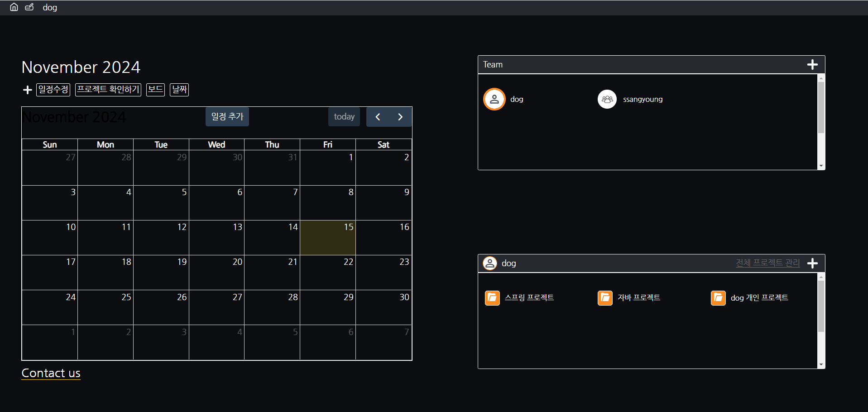The height and width of the screenshot is (412, 868).
Task: Open the 스프링 프로젝트 folder icon
Action: [x=492, y=298]
